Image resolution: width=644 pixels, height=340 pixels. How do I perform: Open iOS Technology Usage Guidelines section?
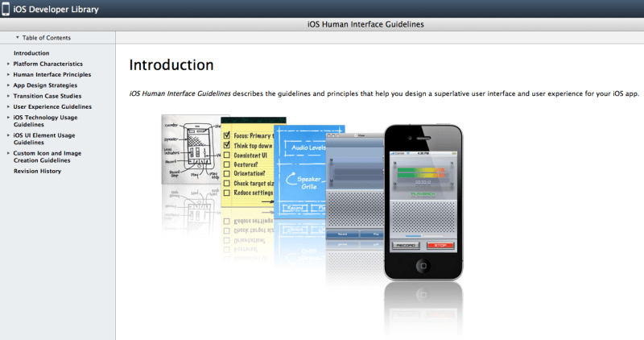[x=45, y=121]
